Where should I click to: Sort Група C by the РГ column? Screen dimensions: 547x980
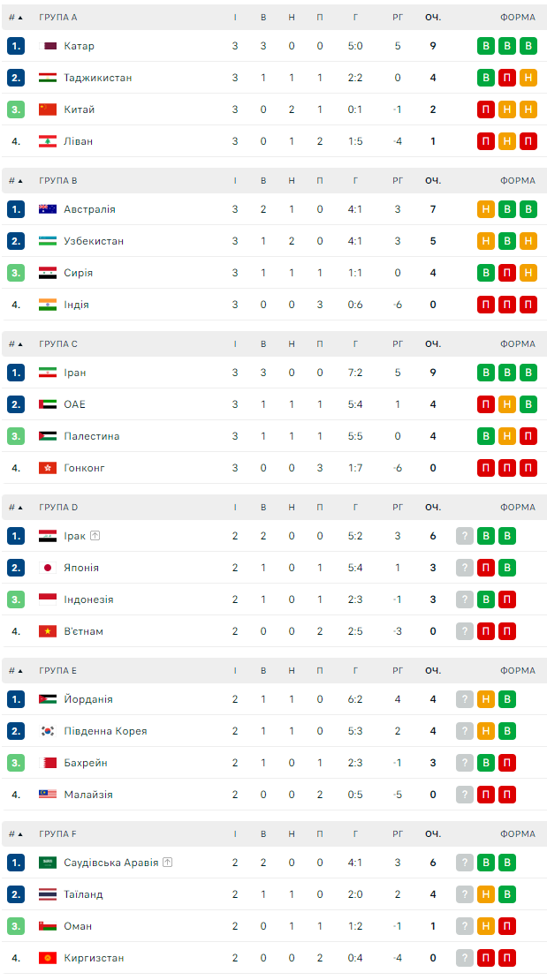point(398,343)
